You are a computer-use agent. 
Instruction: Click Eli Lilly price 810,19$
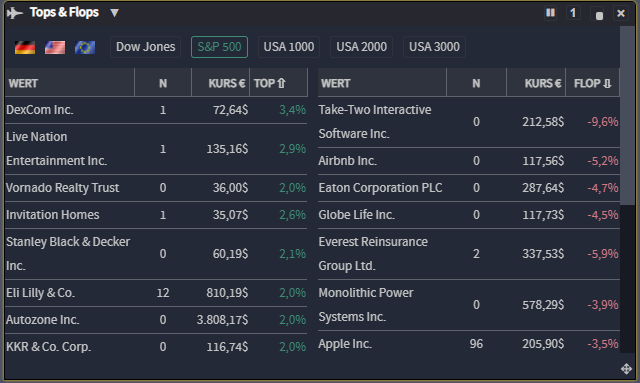(227, 293)
